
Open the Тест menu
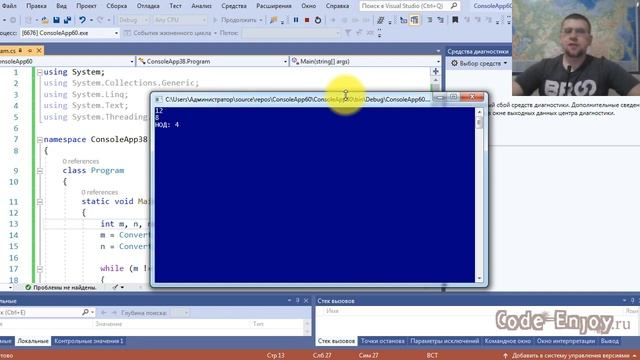click(176, 6)
